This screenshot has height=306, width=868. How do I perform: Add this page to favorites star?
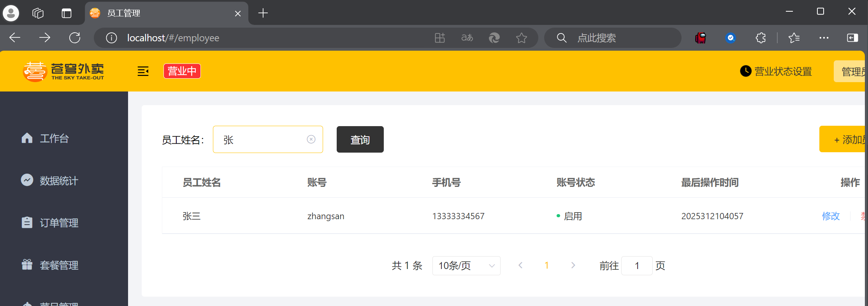(x=521, y=38)
